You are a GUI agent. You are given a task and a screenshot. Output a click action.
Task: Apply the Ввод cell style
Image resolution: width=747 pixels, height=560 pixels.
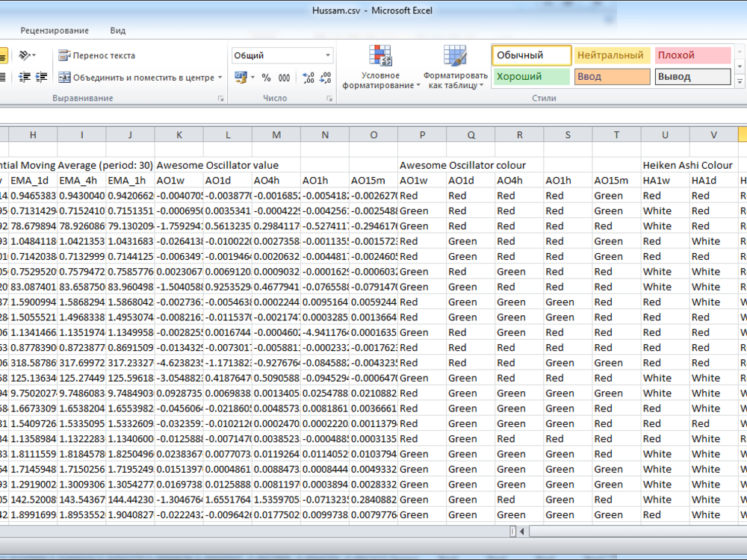[x=613, y=77]
